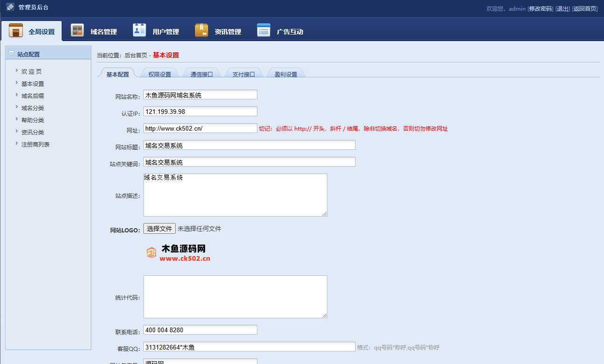Click the arrow next to 基本设置 in sidebar
The image size is (604, 364).
tap(16, 83)
